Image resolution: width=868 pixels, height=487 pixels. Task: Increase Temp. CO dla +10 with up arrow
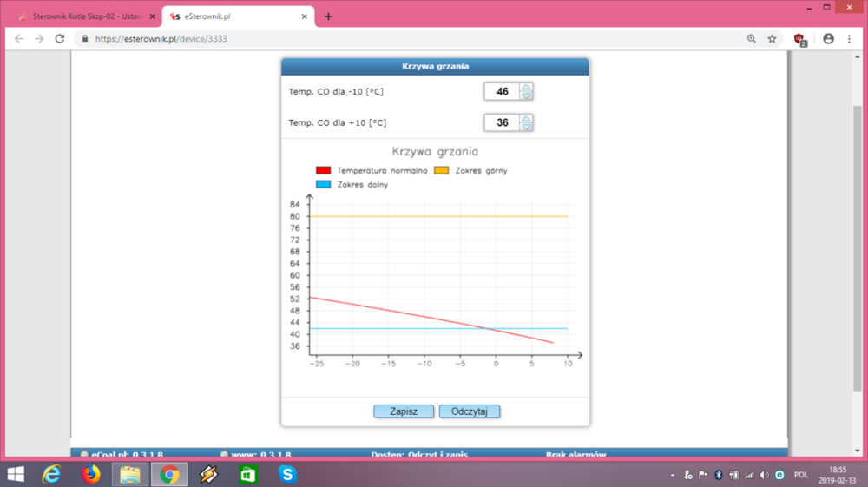pyautogui.click(x=526, y=118)
